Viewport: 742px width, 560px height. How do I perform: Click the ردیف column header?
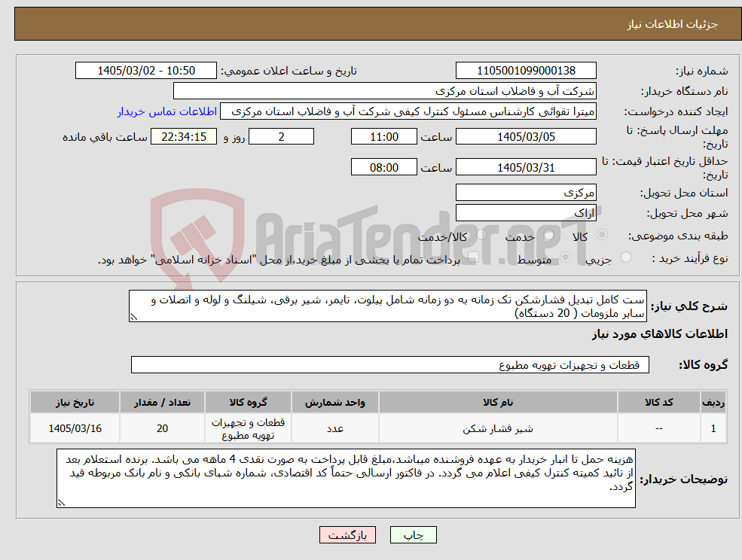click(713, 402)
